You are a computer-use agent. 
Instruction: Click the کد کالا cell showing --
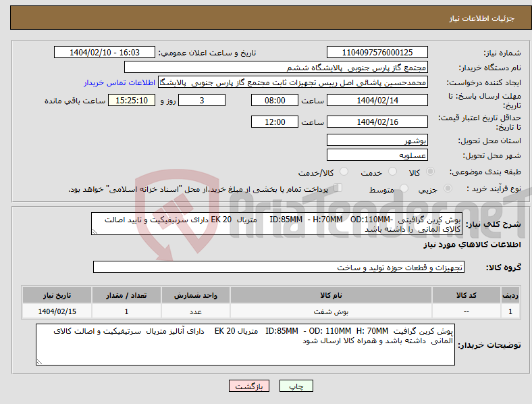tap(467, 311)
